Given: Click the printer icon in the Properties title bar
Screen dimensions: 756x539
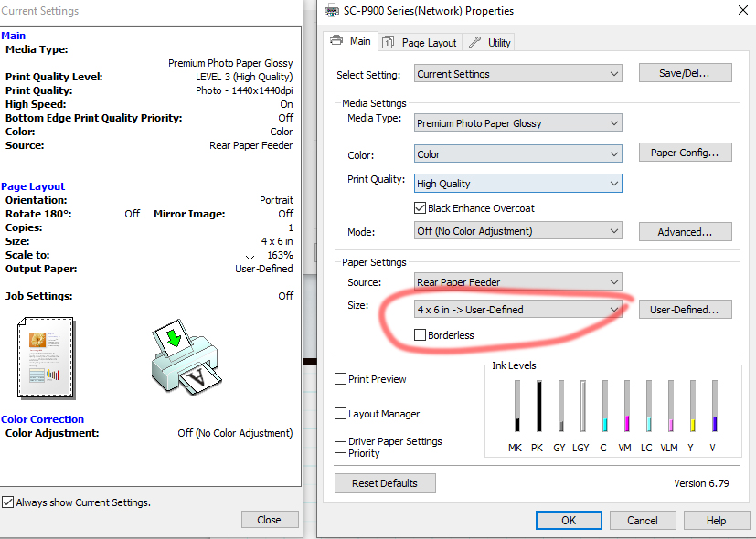Looking at the screenshot, I should [332, 10].
